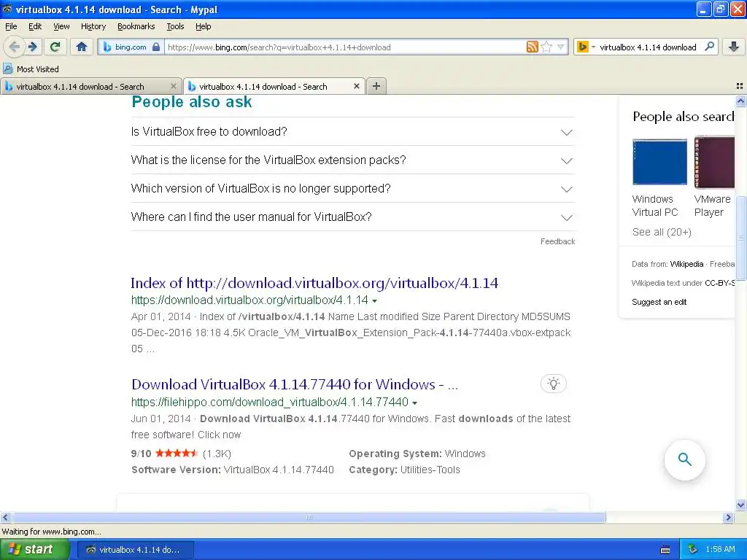This screenshot has width=747, height=560.
Task: Expand 'Is VirtualBox free to download?' question
Action: coord(352,131)
